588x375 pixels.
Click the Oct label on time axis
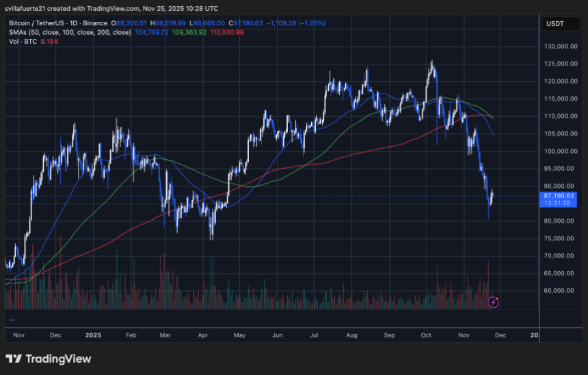tap(426, 335)
